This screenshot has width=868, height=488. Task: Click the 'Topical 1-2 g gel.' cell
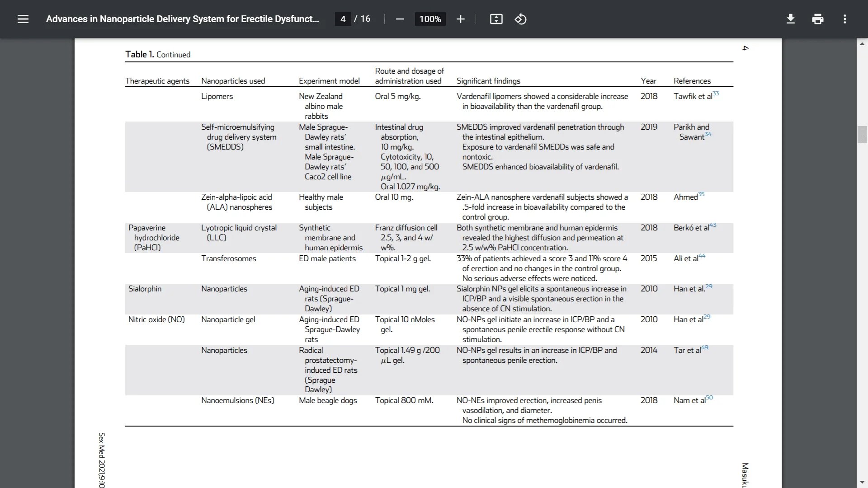(x=403, y=258)
